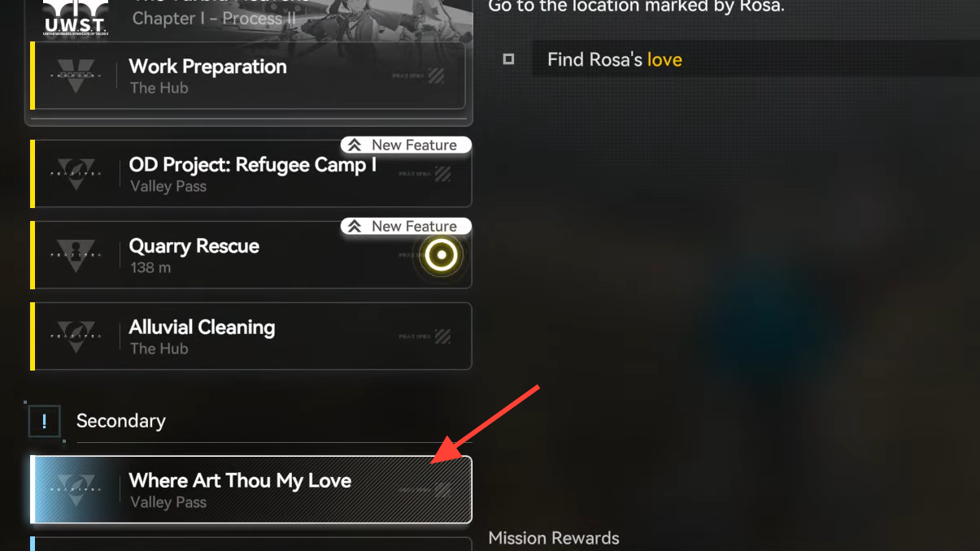Click the Quarry Rescue tracking target icon

click(442, 255)
